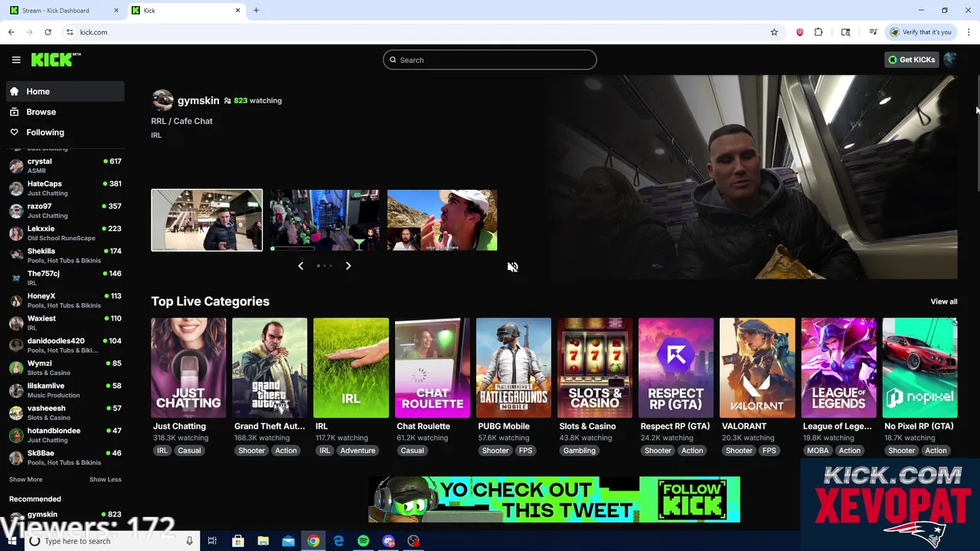The width and height of the screenshot is (980, 551).
Task: Open the VALORANT category card
Action: pos(757,368)
